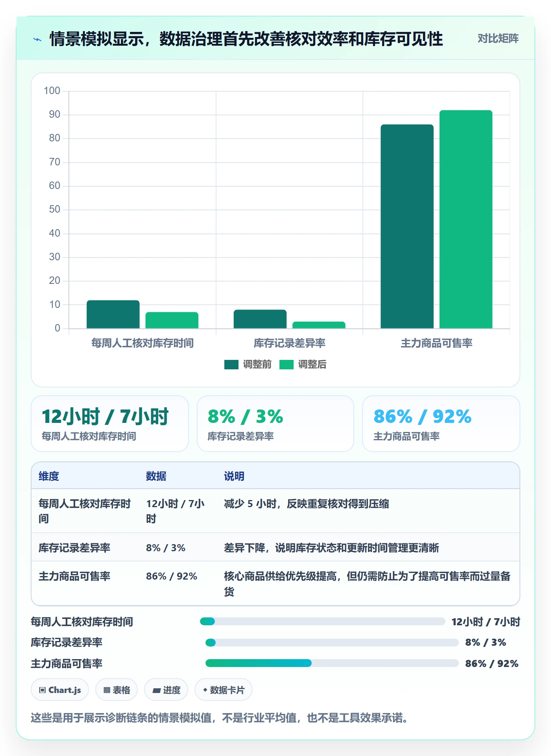Click the 调整前 bar for 库存记录差异率
The height and width of the screenshot is (756, 551).
click(260, 319)
